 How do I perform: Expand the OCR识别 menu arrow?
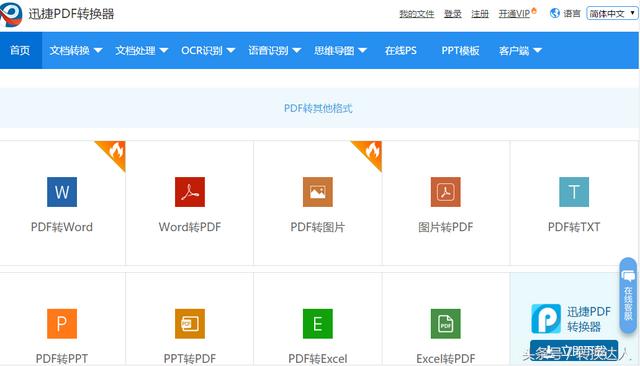click(x=231, y=51)
